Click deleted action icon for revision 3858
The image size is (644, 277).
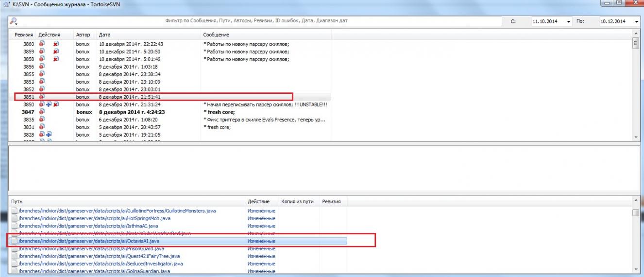pyautogui.click(x=56, y=59)
